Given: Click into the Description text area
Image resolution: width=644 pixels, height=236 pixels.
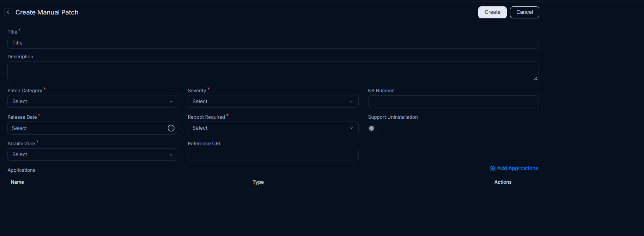Looking at the screenshot, I should [x=273, y=71].
